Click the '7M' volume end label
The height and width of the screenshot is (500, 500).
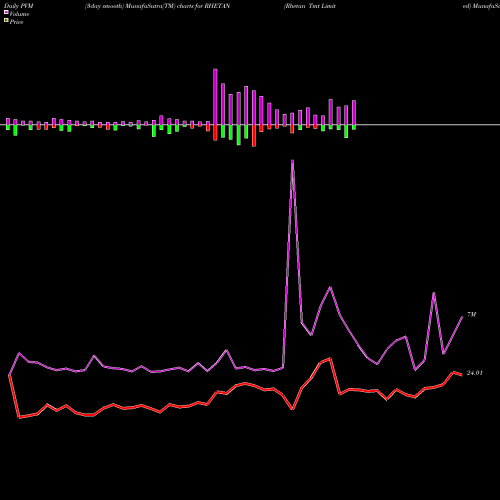coord(471,314)
